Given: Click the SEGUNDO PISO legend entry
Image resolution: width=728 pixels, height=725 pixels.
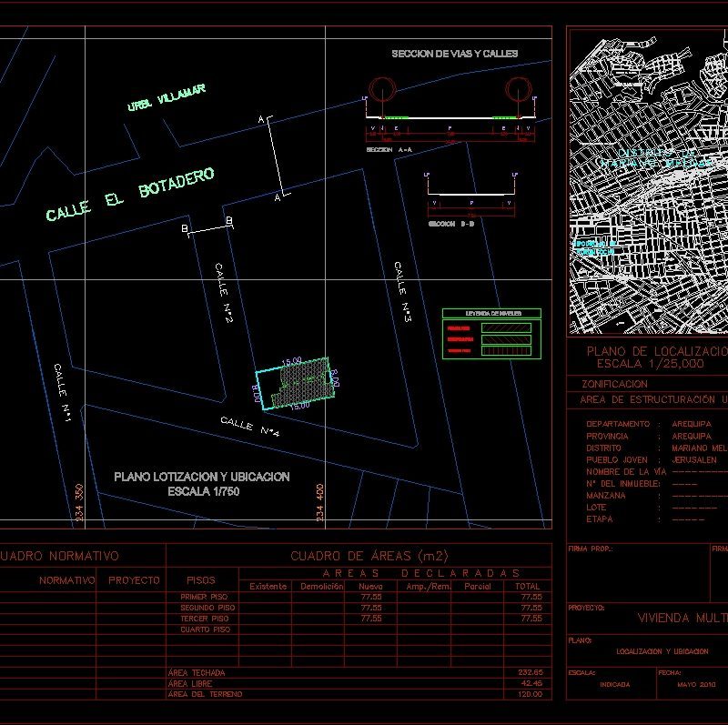Looking at the screenshot, I should tap(460, 339).
